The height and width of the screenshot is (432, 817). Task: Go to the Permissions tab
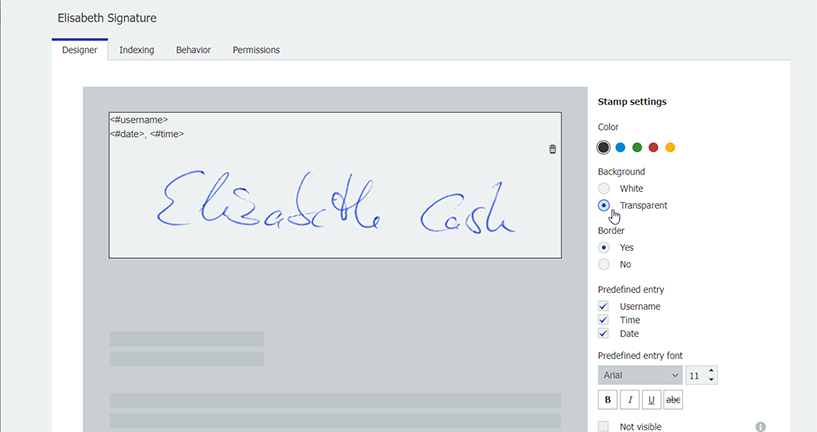(x=256, y=50)
